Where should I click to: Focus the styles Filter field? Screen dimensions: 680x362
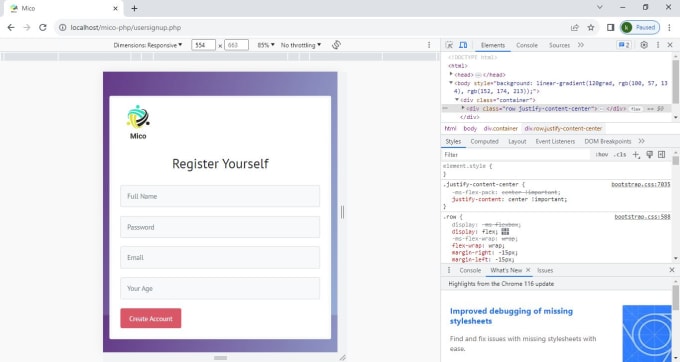tap(516, 154)
